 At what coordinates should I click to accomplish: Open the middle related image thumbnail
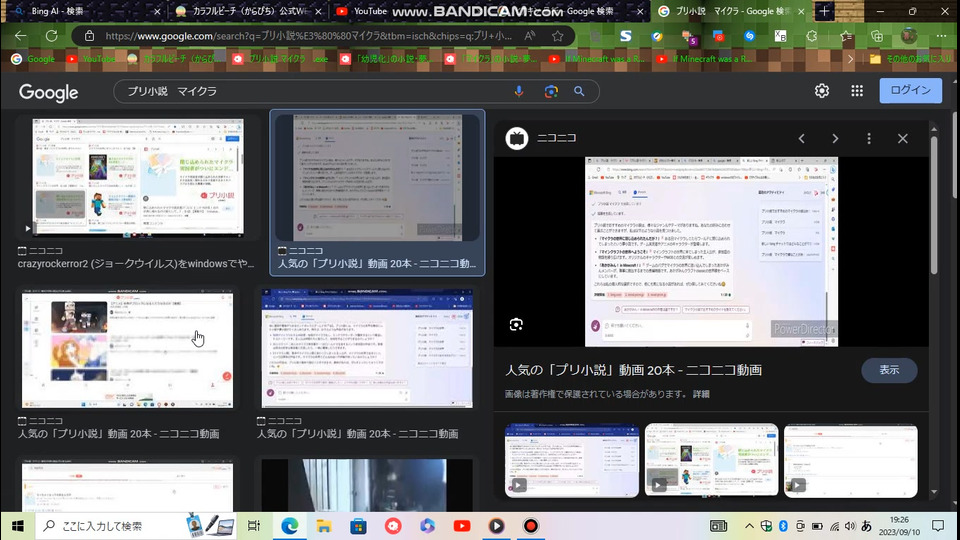(711, 460)
